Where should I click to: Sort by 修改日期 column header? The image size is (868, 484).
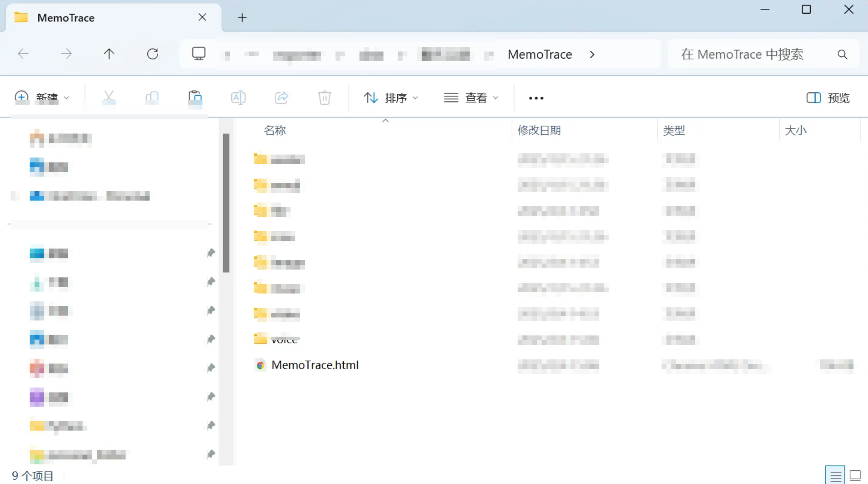coord(539,130)
